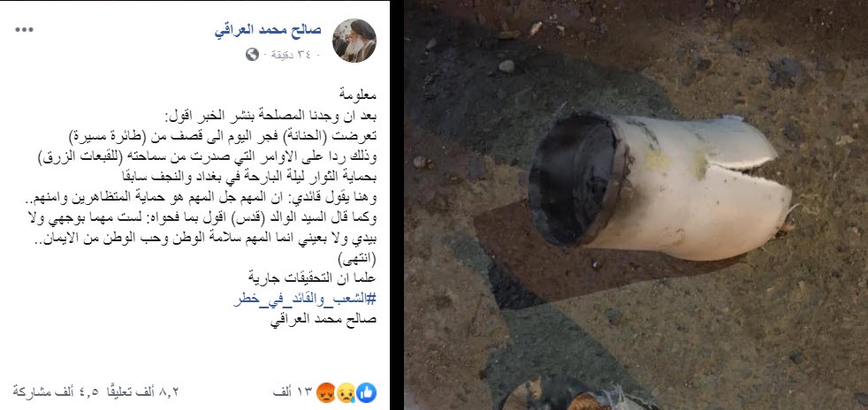Image resolution: width=868 pixels, height=410 pixels.
Task: Click the angry red reaction icon
Action: click(x=326, y=392)
